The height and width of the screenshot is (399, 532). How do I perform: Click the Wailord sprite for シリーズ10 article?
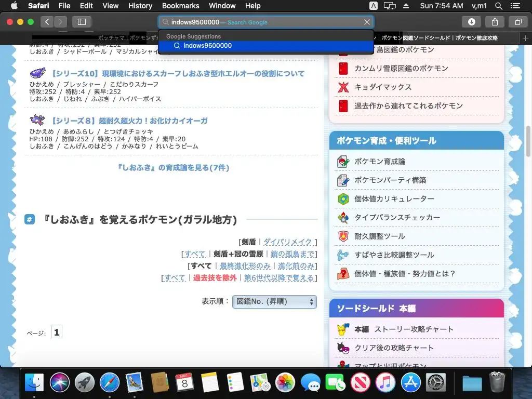[x=37, y=73]
